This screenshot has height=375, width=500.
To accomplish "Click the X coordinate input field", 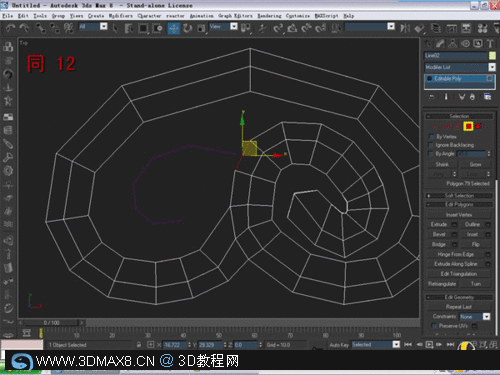I will pos(175,345).
